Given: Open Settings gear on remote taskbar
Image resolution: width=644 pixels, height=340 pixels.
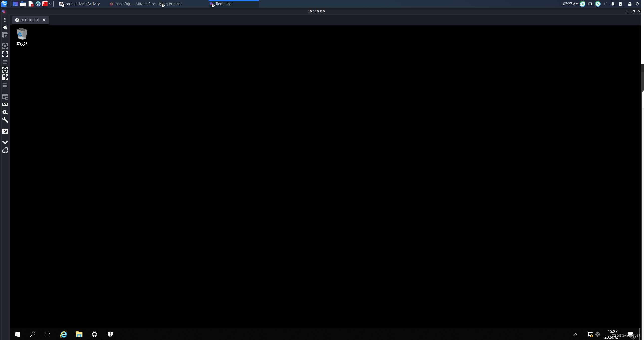Looking at the screenshot, I should pos(94,334).
